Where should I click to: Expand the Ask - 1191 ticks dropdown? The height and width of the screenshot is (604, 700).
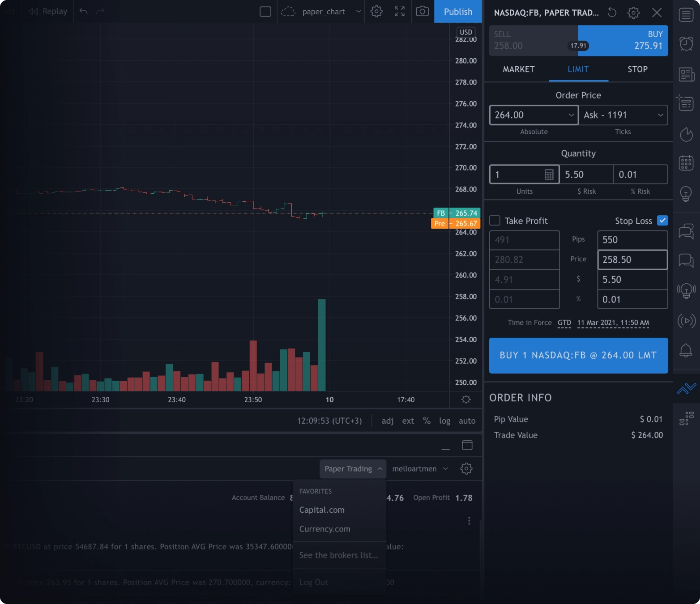pyautogui.click(x=662, y=115)
